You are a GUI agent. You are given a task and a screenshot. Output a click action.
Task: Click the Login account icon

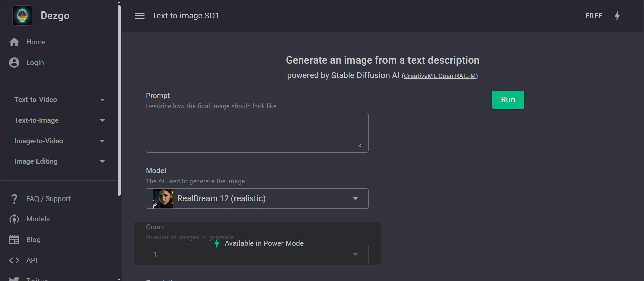pos(14,63)
